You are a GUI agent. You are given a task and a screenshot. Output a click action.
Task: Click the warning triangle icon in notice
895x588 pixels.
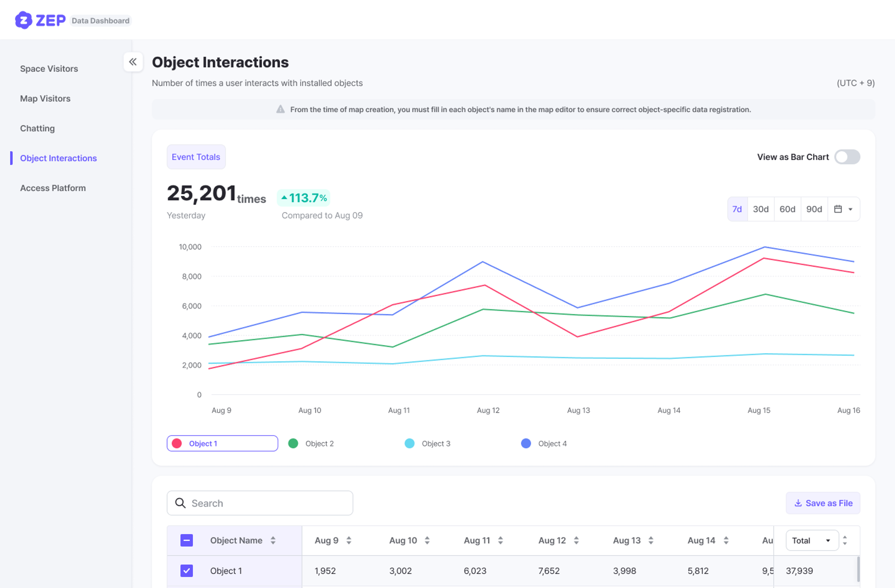(x=280, y=109)
